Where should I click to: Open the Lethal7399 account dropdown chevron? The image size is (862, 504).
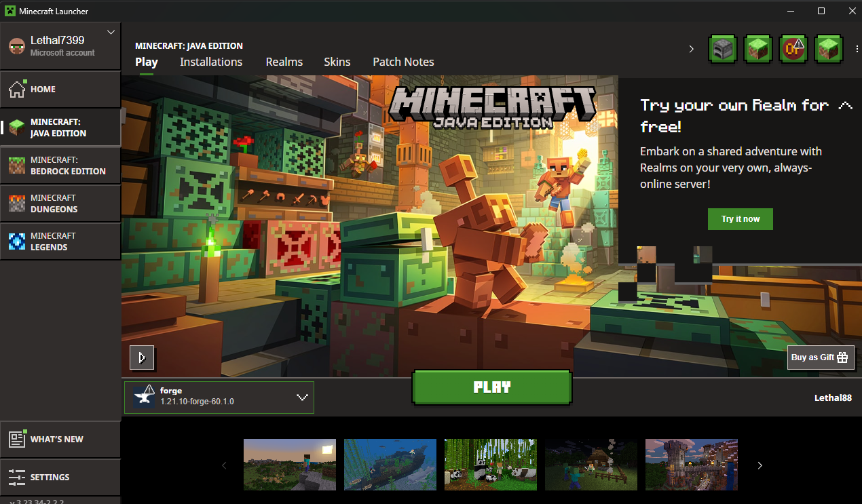click(112, 32)
